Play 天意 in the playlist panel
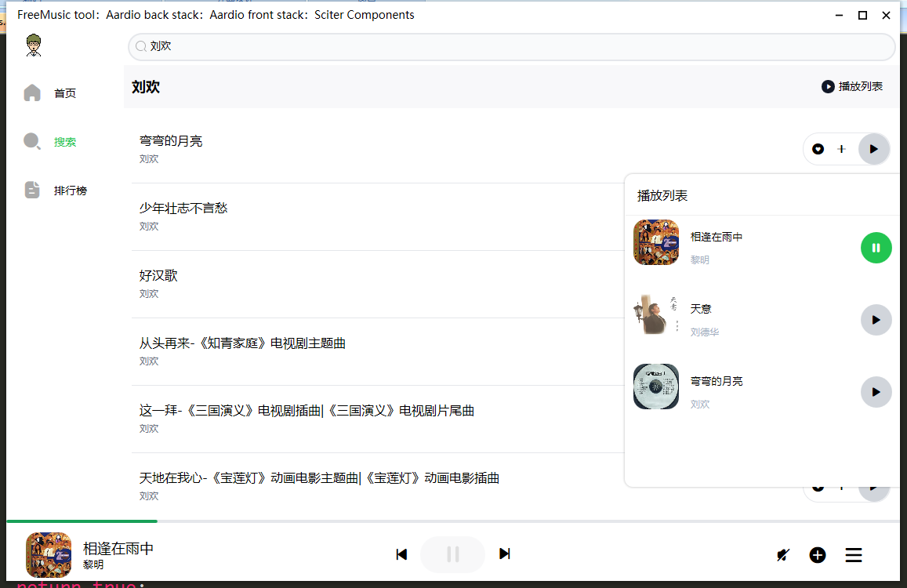 [x=876, y=320]
